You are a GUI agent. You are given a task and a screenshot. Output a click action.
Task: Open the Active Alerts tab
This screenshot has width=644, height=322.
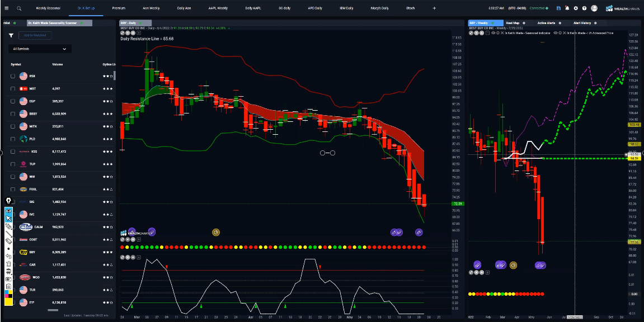pyautogui.click(x=546, y=23)
